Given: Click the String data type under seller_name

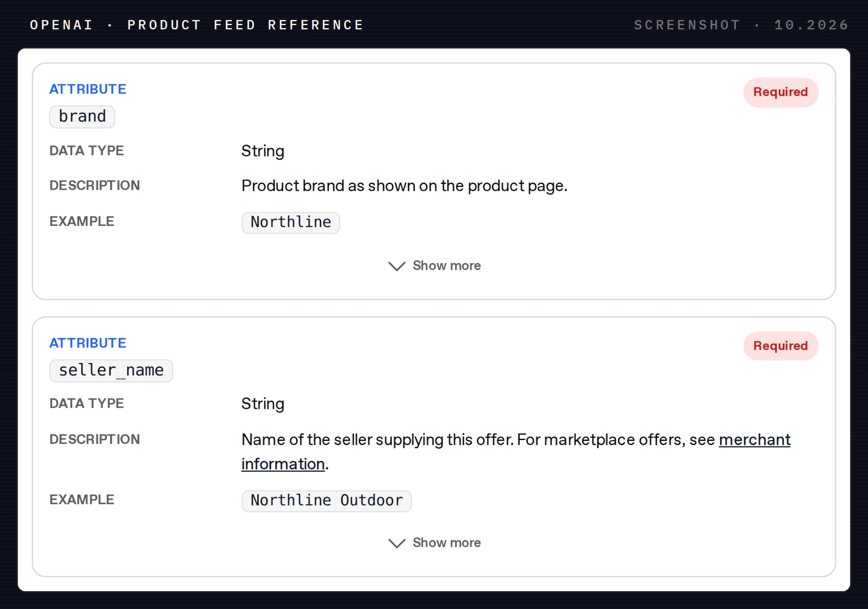Looking at the screenshot, I should (263, 404).
